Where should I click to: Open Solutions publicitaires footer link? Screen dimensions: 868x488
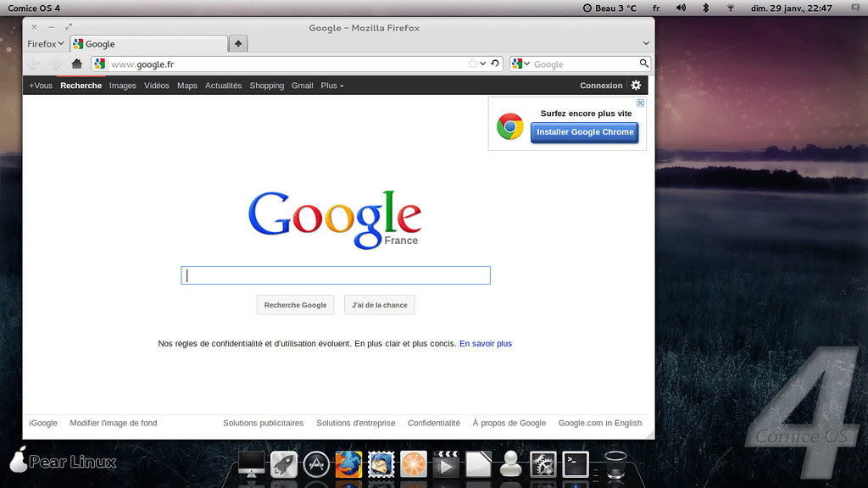(263, 423)
